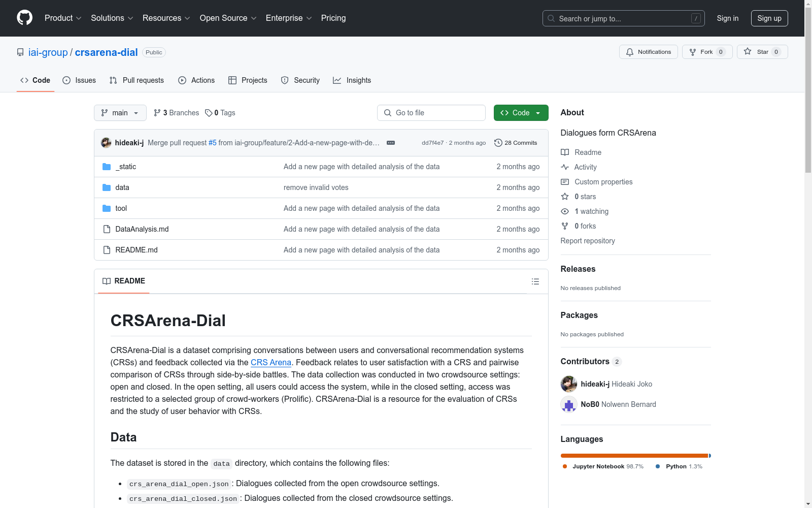Viewport: 812px width, 508px height.
Task: Open the tool folder
Action: 121,208
